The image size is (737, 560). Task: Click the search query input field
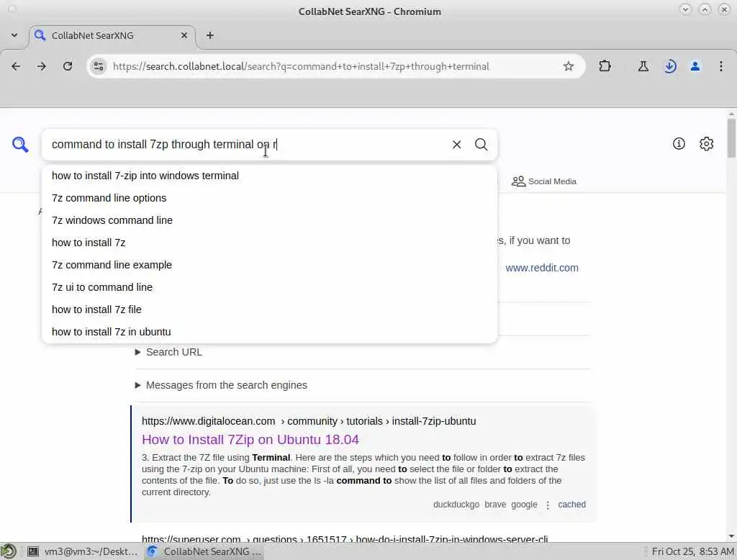(x=245, y=145)
